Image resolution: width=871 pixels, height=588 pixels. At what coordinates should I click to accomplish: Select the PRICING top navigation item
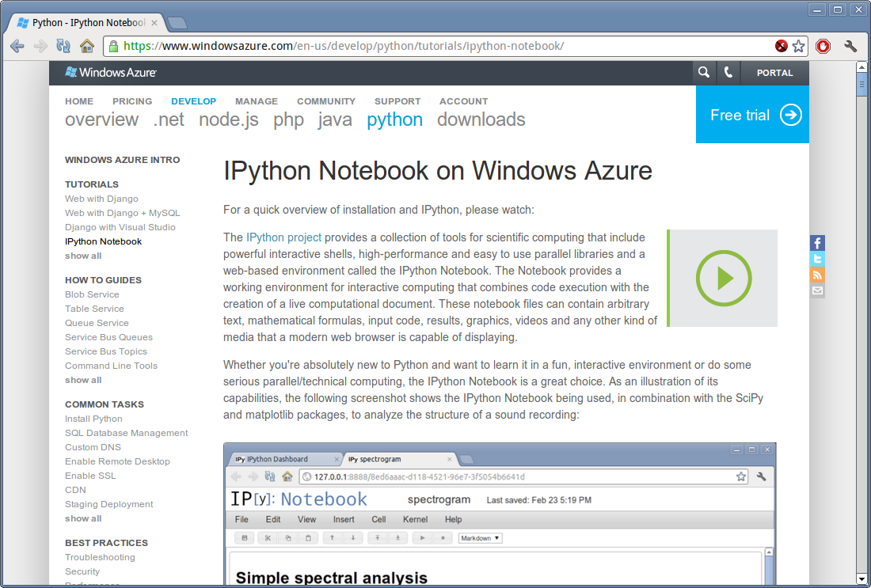coord(132,101)
